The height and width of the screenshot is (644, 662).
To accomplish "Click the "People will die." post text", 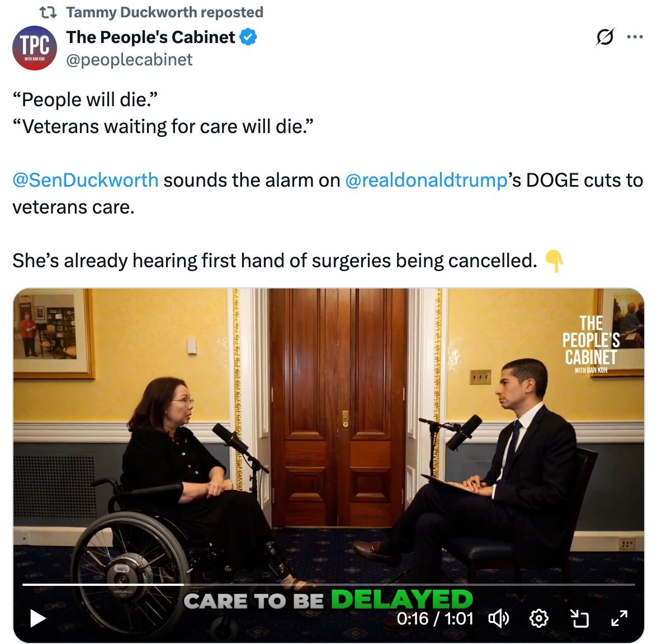I will [x=85, y=100].
